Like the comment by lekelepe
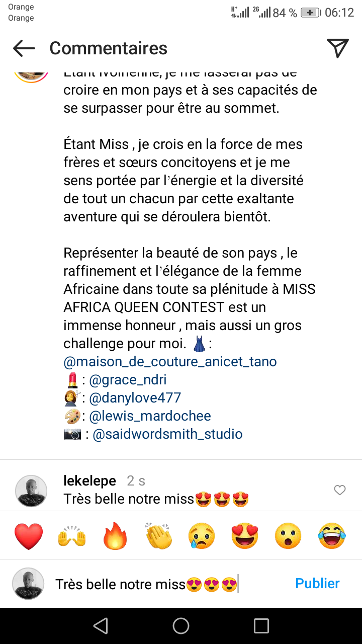The height and width of the screenshot is (644, 362). (340, 490)
